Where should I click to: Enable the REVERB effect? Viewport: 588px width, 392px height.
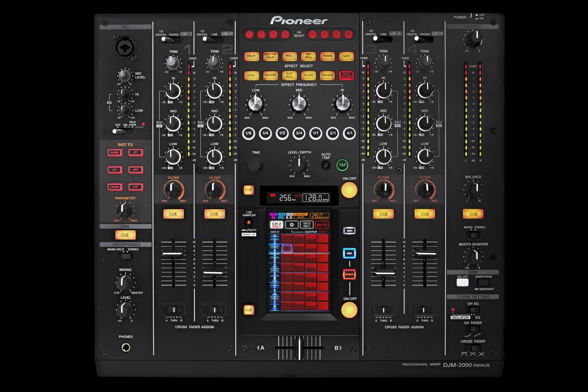(x=271, y=75)
